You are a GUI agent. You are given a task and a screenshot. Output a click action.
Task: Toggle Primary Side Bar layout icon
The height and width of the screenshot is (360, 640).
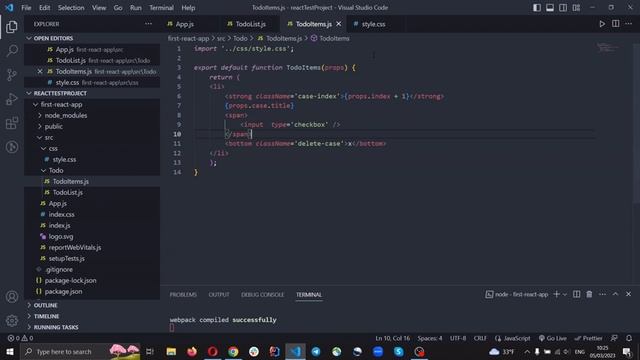(x=537, y=8)
